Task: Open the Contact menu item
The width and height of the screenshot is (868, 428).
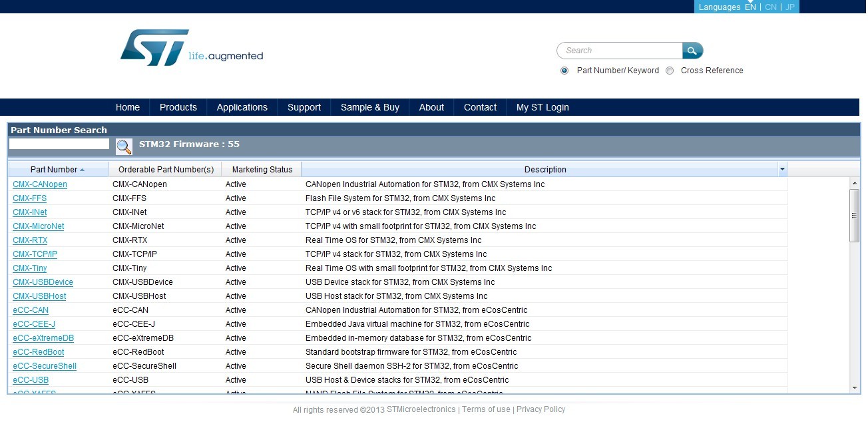Action: tap(480, 107)
